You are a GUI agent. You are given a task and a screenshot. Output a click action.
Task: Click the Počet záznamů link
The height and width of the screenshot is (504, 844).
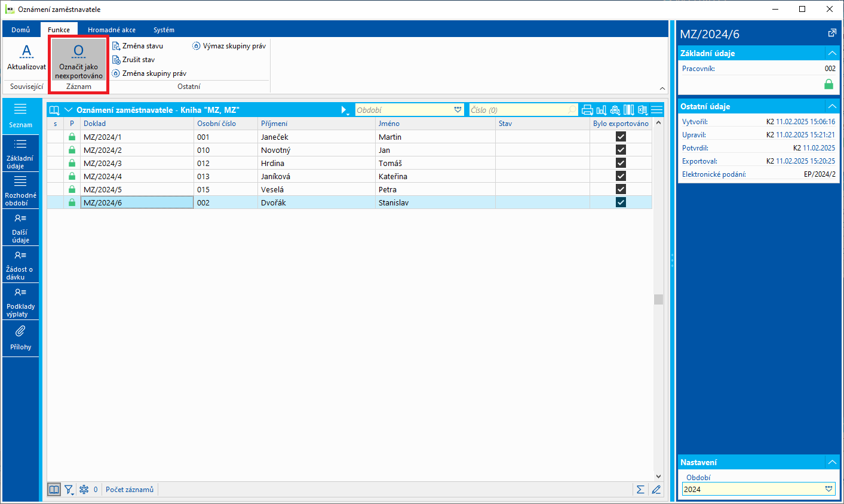click(x=130, y=490)
